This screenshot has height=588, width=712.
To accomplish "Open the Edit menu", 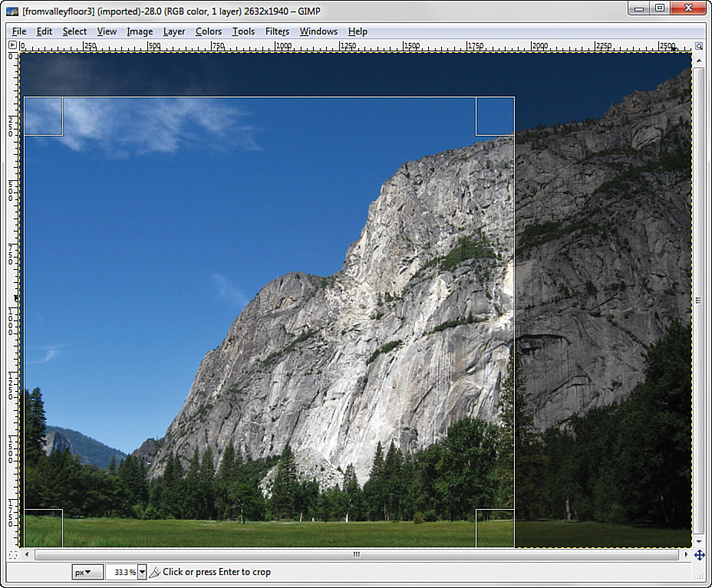I will click(44, 31).
